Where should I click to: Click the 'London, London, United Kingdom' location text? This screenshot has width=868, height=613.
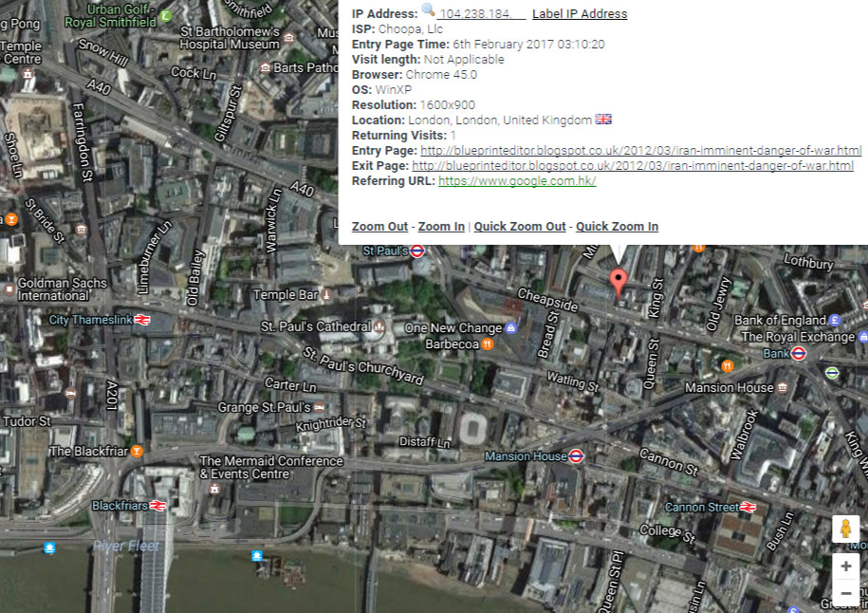click(x=500, y=121)
